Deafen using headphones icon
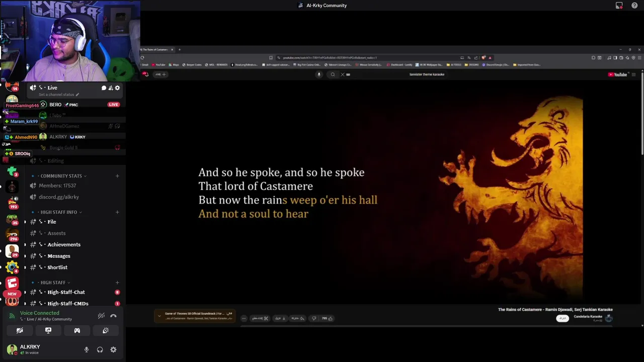Screen dimensions: 644x362 click(100, 349)
